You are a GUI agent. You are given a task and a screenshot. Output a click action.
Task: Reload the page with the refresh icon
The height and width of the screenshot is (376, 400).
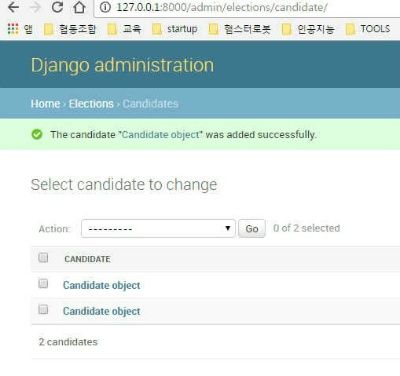pos(57,7)
